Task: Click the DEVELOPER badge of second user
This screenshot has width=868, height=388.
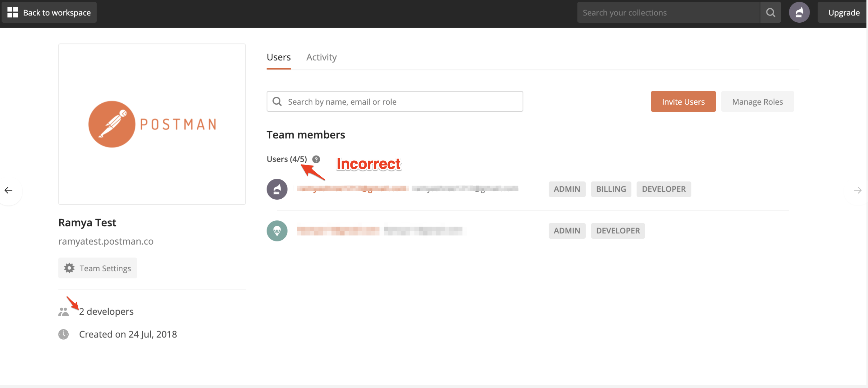Action: (618, 230)
